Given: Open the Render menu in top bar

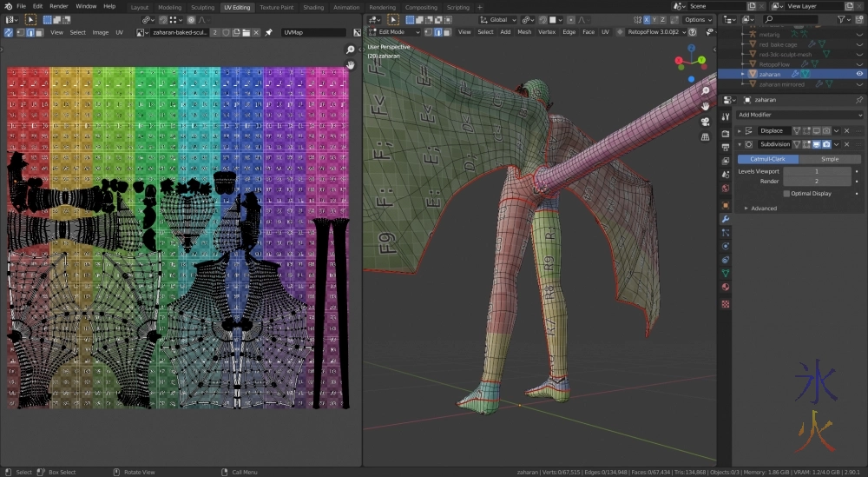Looking at the screenshot, I should pyautogui.click(x=58, y=6).
